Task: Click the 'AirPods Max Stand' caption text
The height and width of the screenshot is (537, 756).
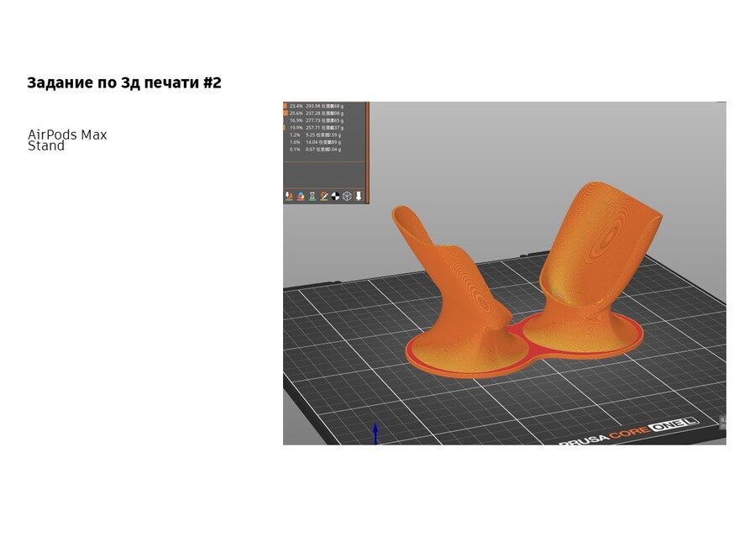Action: point(67,140)
